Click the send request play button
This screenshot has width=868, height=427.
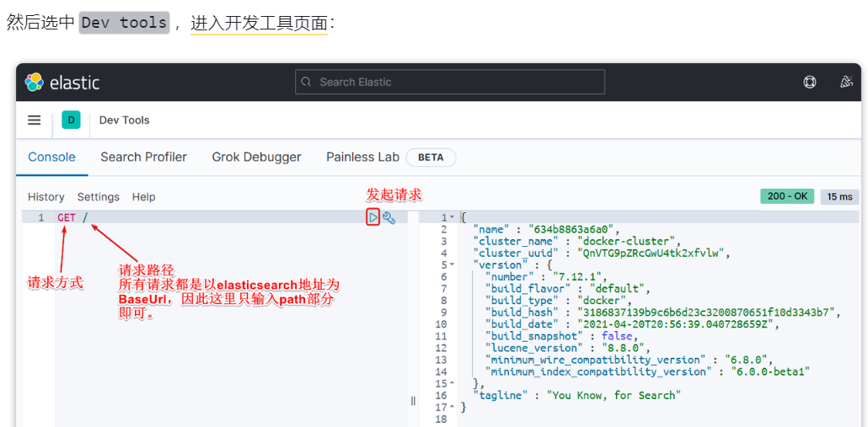coord(373,218)
